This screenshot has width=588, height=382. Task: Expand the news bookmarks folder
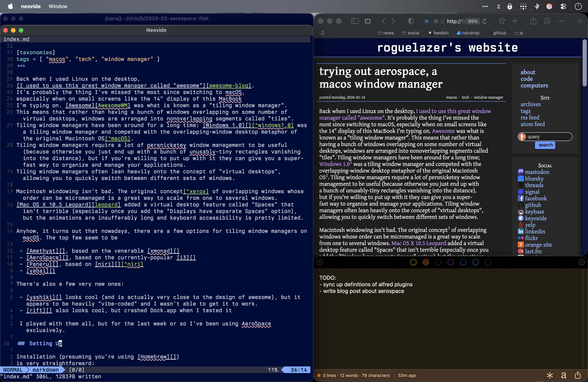(x=386, y=33)
